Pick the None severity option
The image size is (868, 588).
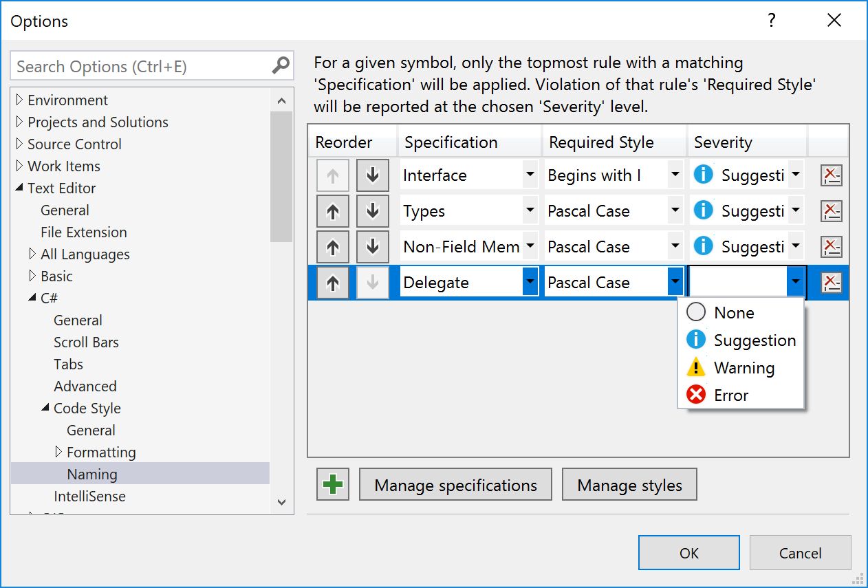(733, 313)
